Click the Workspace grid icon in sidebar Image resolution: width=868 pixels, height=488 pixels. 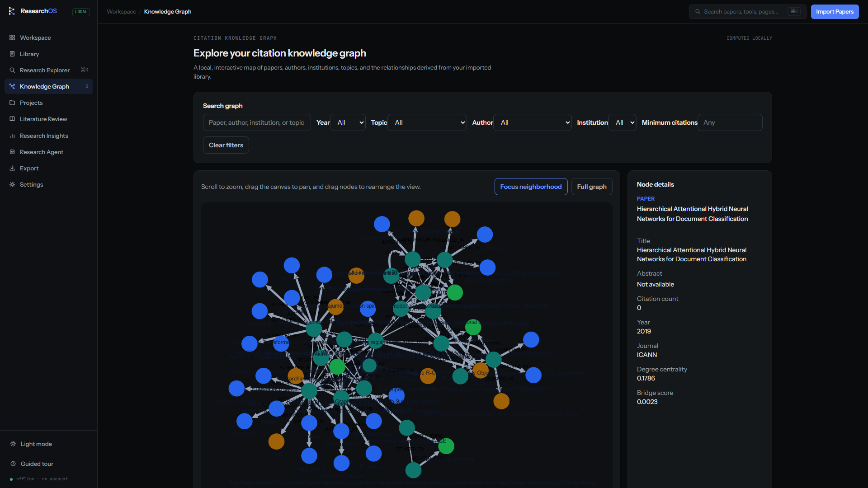pos(12,38)
